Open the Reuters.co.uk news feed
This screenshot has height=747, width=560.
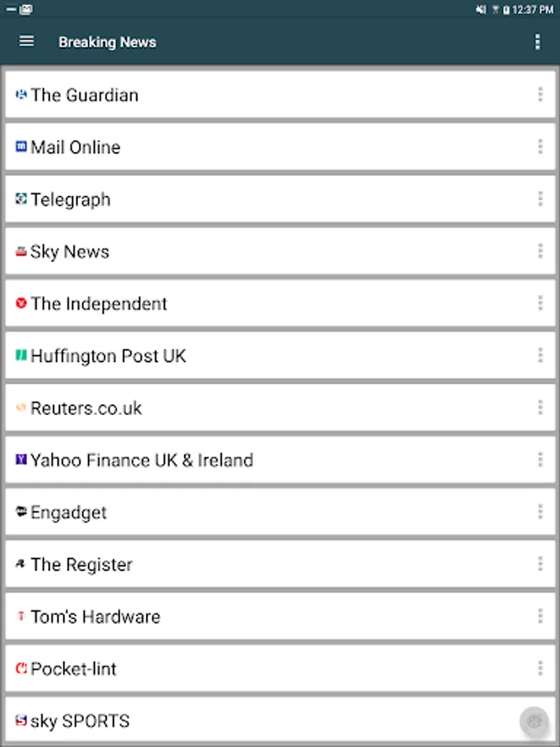86,408
